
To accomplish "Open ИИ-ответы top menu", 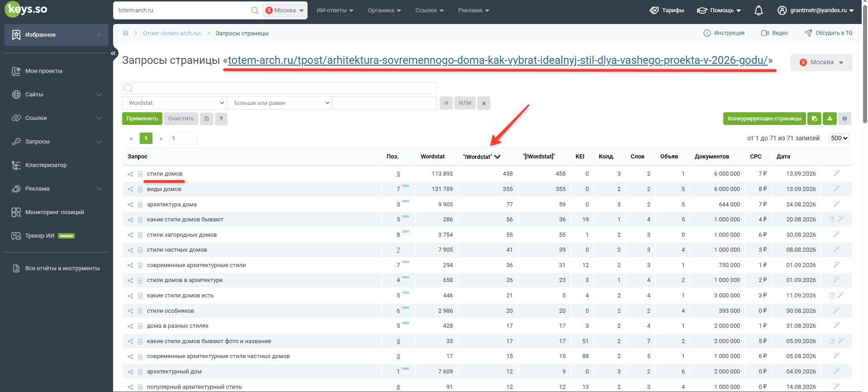I will coord(335,10).
